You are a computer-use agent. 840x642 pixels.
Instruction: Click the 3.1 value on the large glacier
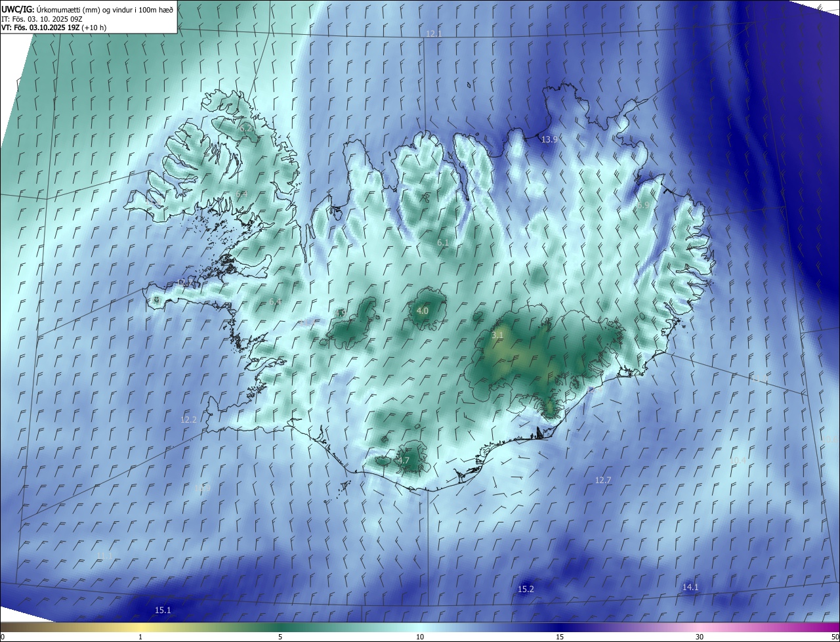[497, 335]
